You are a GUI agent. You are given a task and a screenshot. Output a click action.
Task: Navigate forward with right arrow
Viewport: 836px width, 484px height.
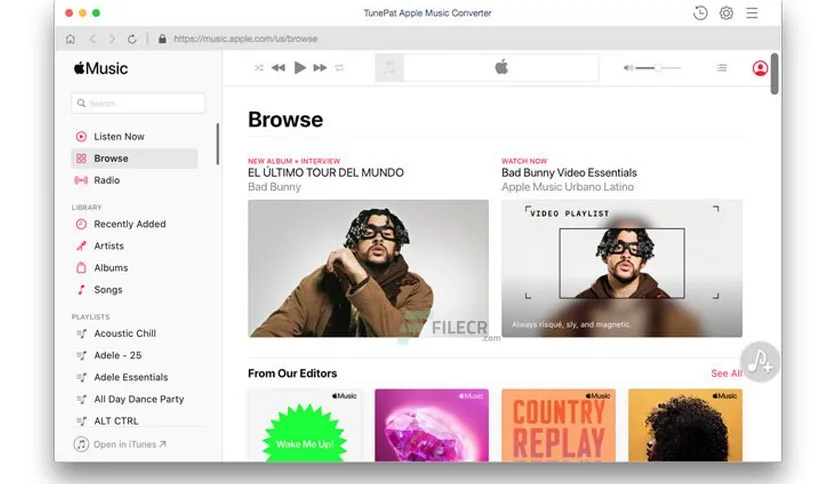click(112, 39)
